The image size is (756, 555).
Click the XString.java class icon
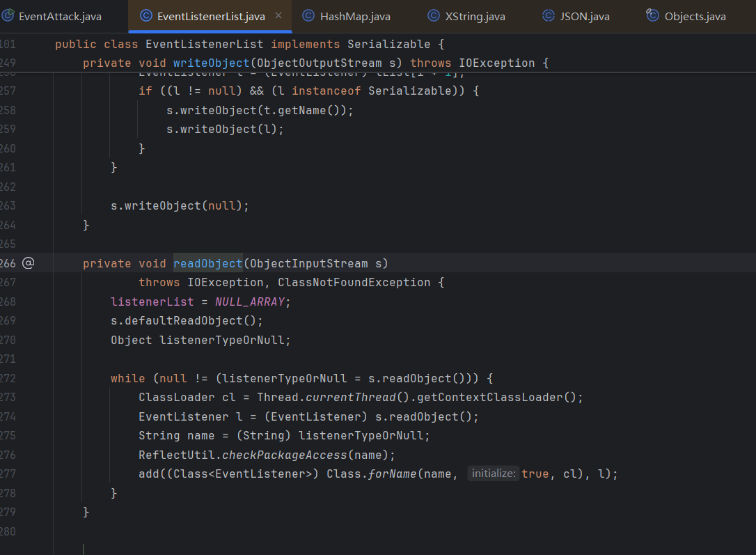(x=434, y=16)
